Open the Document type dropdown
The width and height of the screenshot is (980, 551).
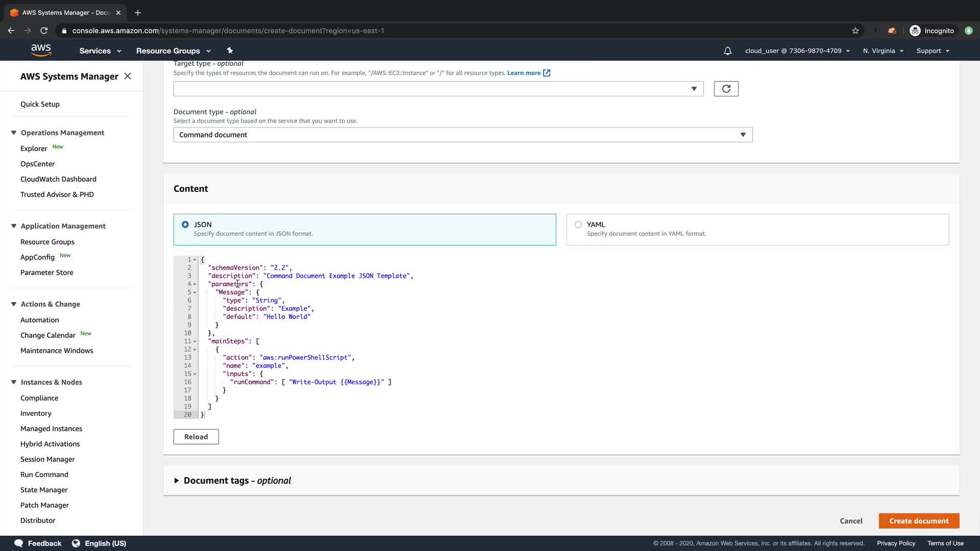462,135
